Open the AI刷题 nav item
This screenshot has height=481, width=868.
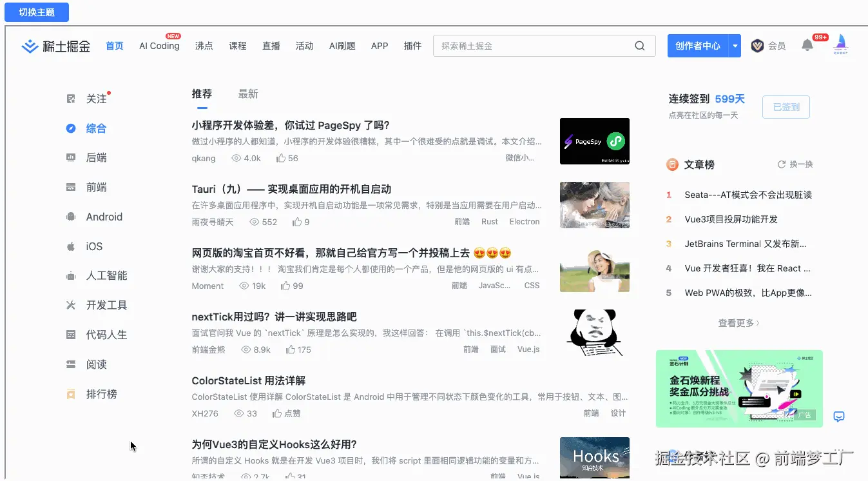coord(342,46)
